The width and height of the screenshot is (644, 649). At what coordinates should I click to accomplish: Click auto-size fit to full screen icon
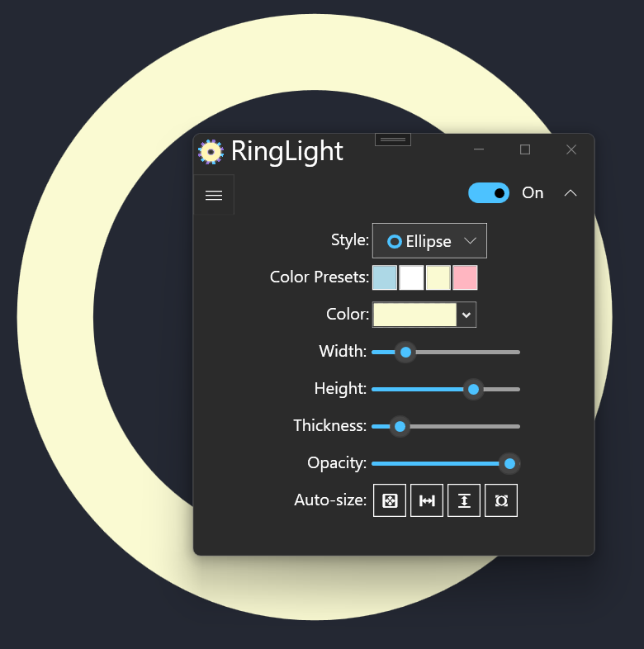point(390,500)
